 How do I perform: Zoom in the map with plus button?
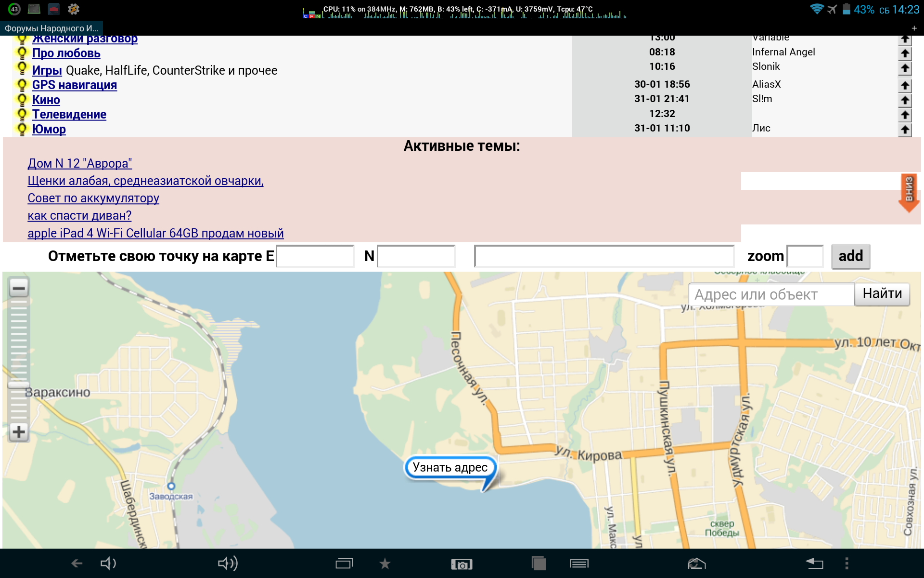[19, 432]
